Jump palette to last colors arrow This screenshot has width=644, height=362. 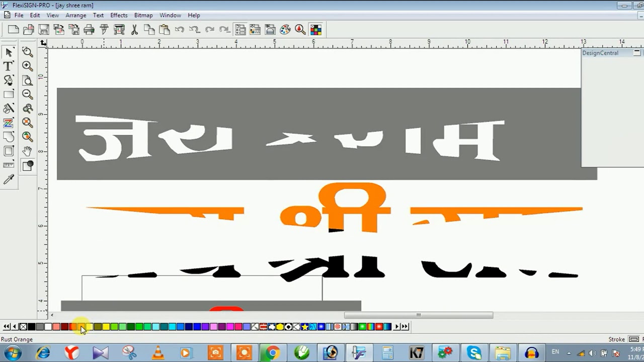405,327
